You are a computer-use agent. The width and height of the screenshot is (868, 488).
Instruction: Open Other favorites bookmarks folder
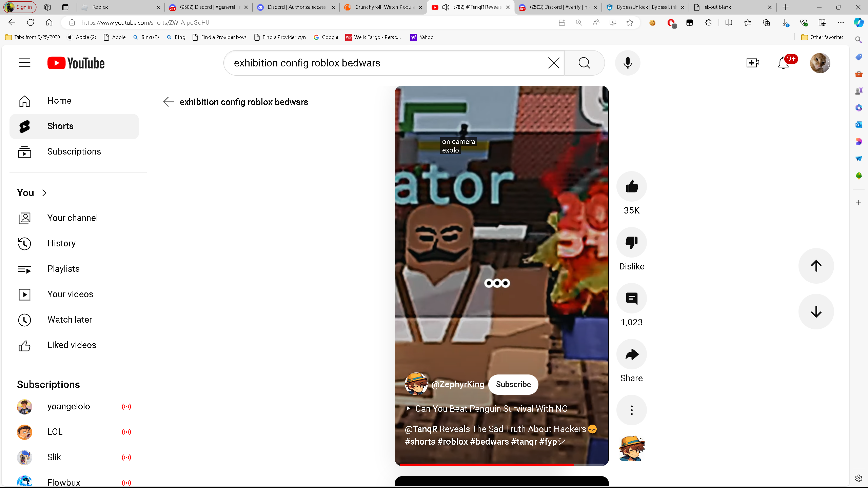822,37
